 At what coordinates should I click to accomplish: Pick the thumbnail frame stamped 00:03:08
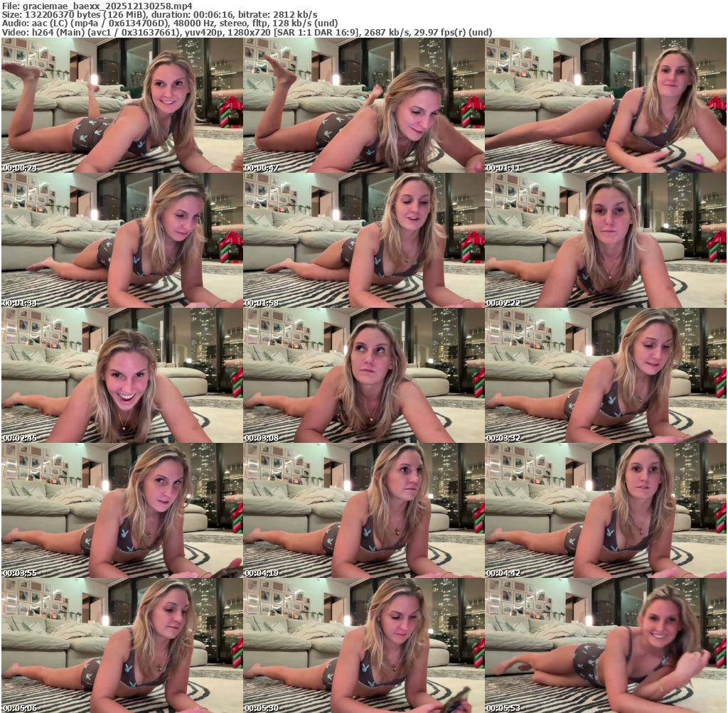coord(364,375)
